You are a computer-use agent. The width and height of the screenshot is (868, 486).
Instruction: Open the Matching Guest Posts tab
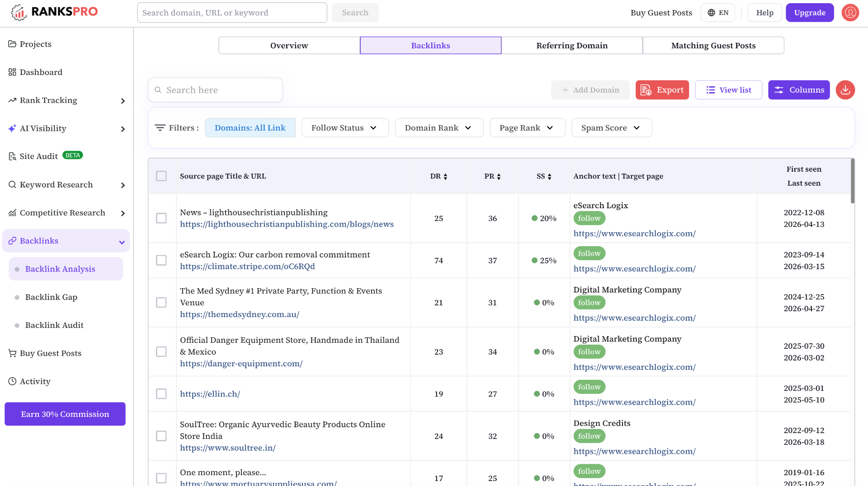point(713,46)
